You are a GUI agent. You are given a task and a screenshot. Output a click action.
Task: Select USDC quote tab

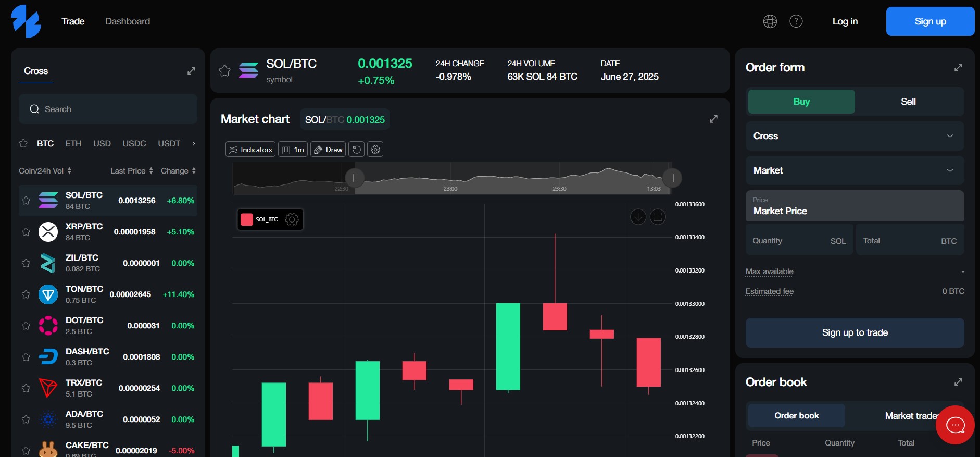134,143
